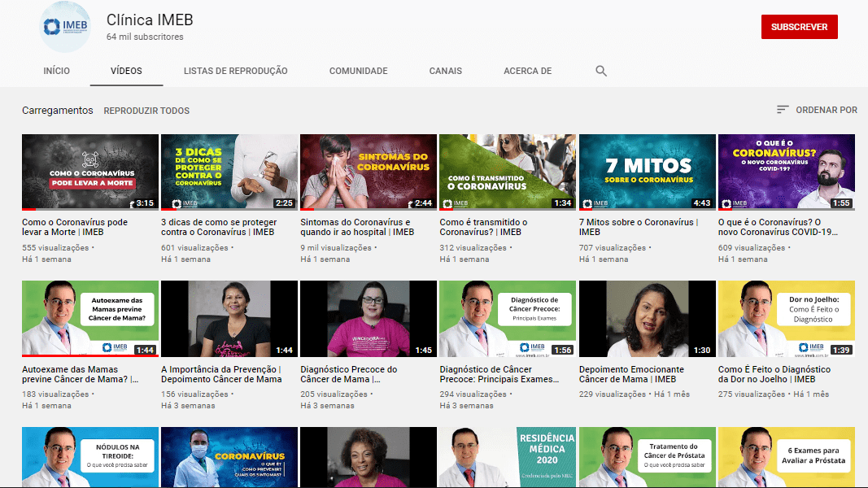Viewport: 868px width, 488px height.
Task: Click title 'O que é o Coronavírus? O novo Coronavírus COVID-19'
Action: point(778,227)
